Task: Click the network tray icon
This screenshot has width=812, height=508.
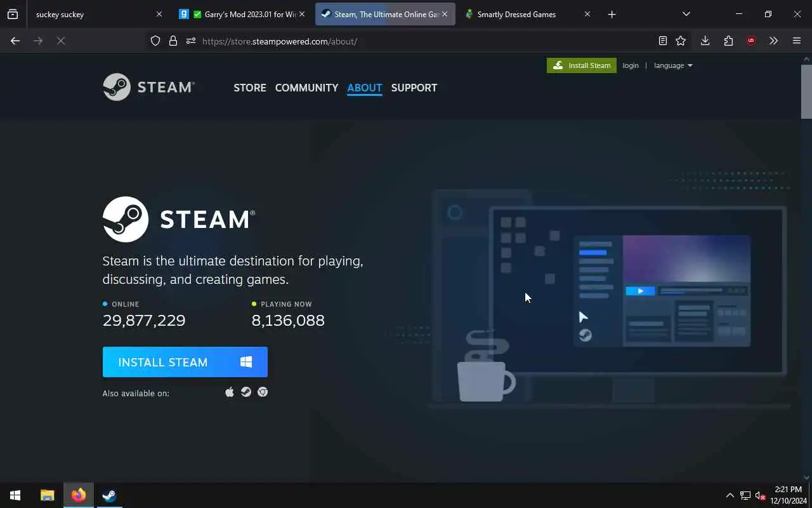Action: pyautogui.click(x=745, y=495)
